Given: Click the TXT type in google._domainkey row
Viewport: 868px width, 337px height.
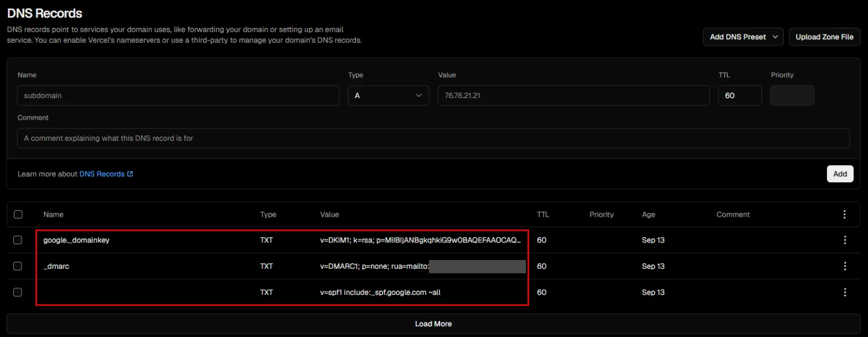Looking at the screenshot, I should tap(267, 240).
